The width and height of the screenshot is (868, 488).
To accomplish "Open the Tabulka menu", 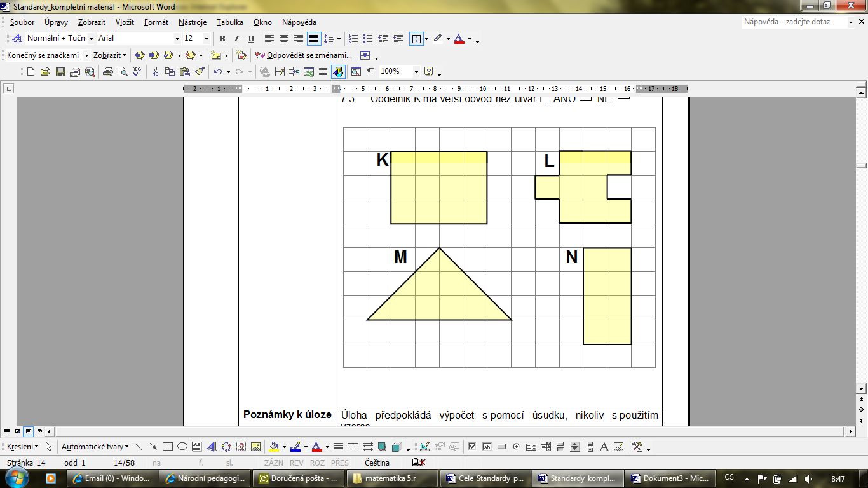I will (229, 22).
